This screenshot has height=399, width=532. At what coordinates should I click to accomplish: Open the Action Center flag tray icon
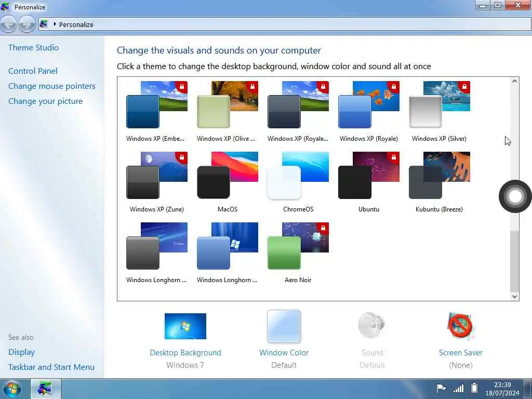click(x=441, y=388)
